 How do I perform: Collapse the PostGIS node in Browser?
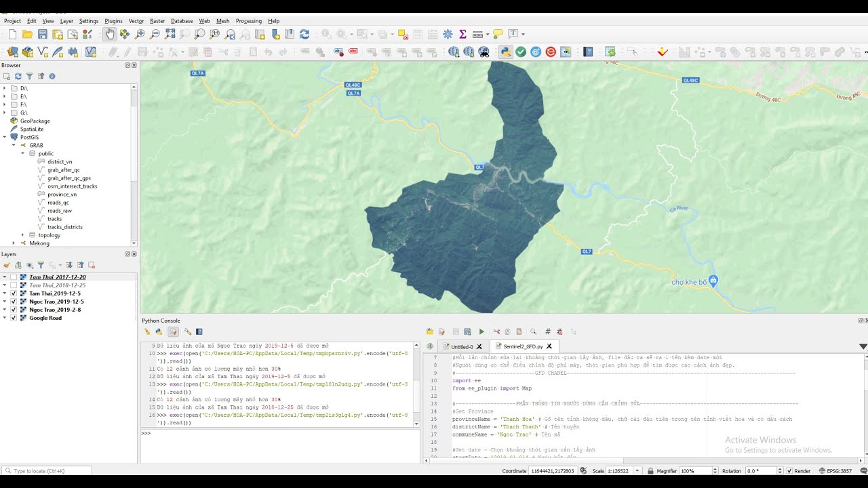click(x=5, y=137)
